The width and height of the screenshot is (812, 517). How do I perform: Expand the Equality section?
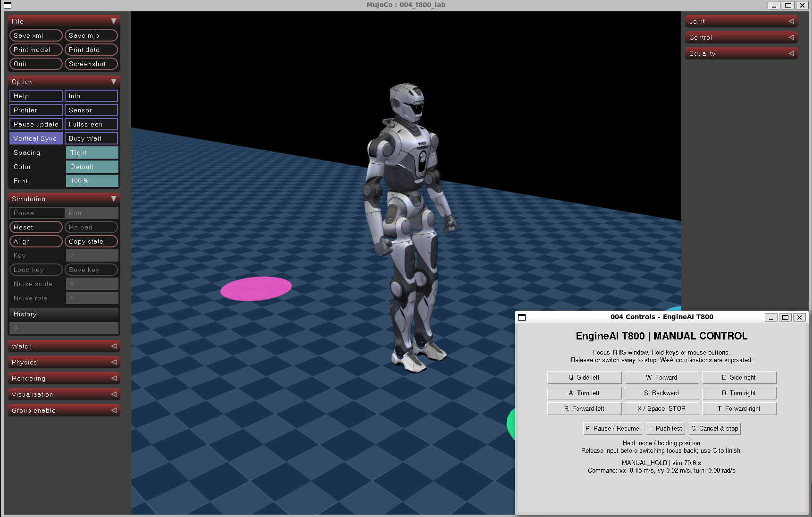coord(741,53)
